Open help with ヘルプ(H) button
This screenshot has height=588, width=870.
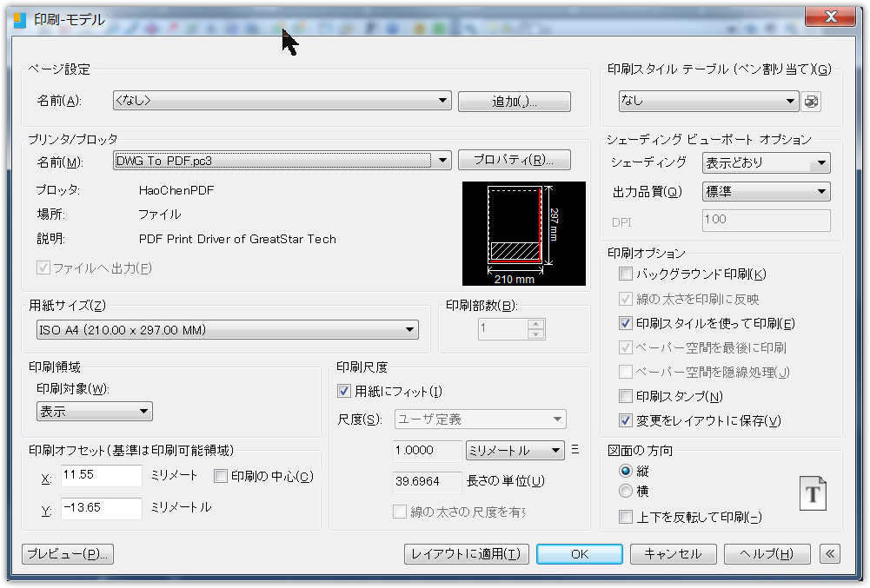(767, 553)
